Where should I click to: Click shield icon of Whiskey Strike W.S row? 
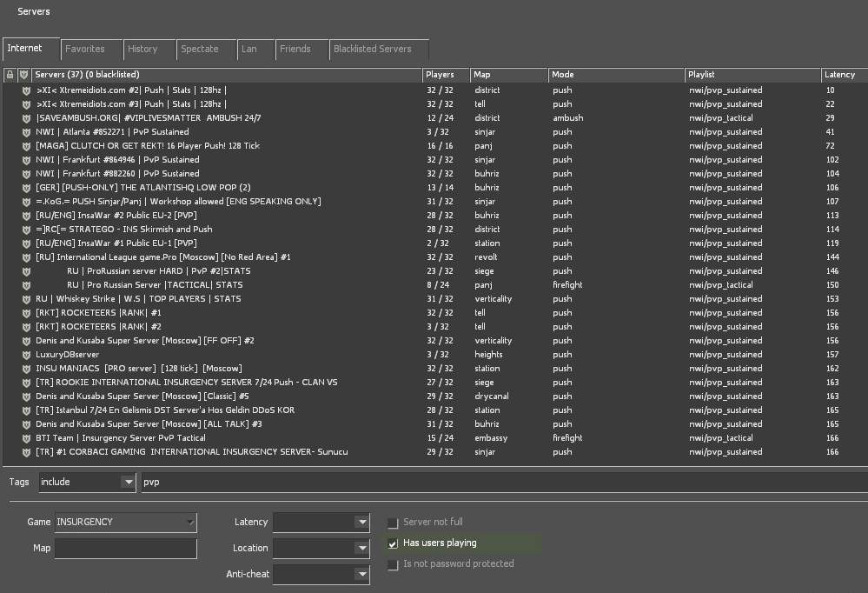(x=26, y=299)
